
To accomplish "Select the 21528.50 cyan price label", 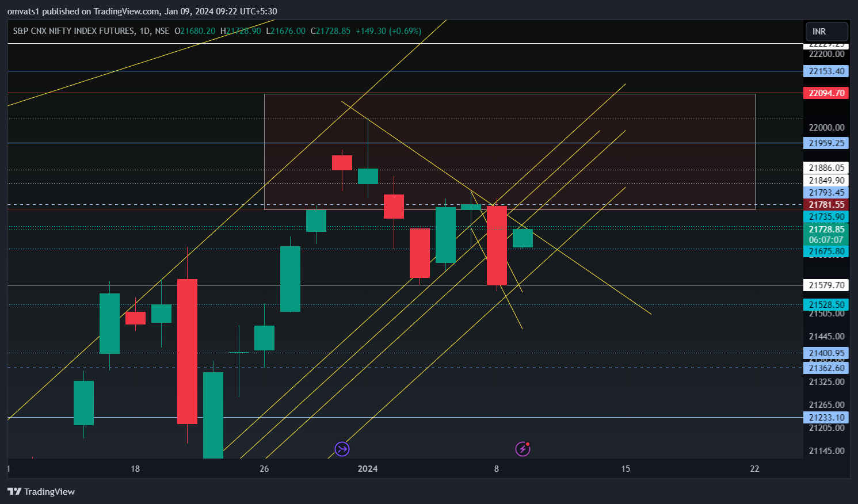I will click(x=826, y=305).
